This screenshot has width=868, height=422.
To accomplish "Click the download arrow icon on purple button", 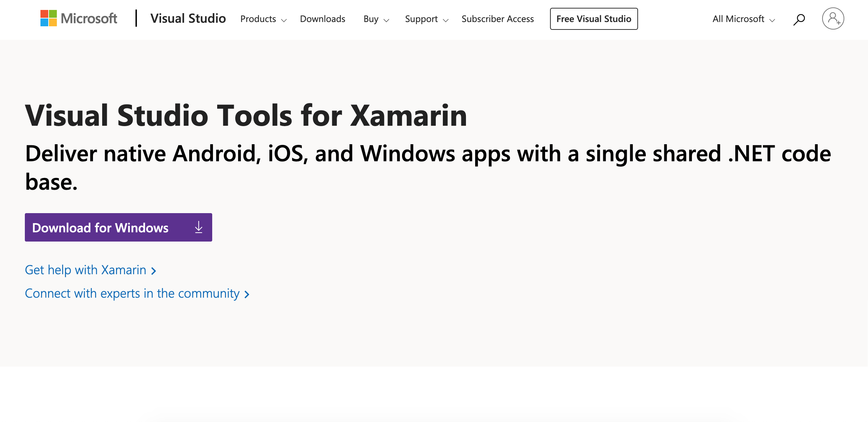I will (199, 227).
